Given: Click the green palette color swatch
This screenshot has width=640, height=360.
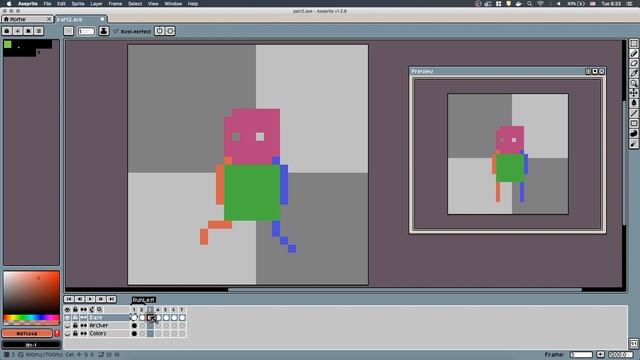Looking at the screenshot, I should tap(8, 44).
